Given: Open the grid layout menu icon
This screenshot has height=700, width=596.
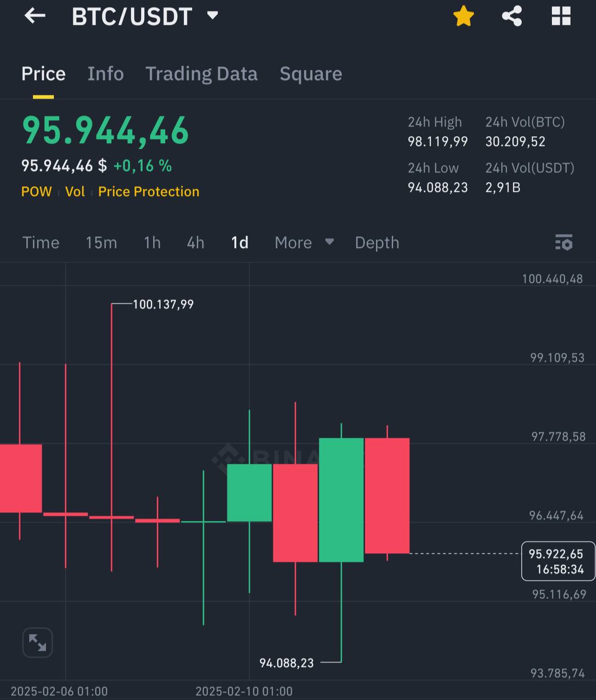Looking at the screenshot, I should 561,16.
